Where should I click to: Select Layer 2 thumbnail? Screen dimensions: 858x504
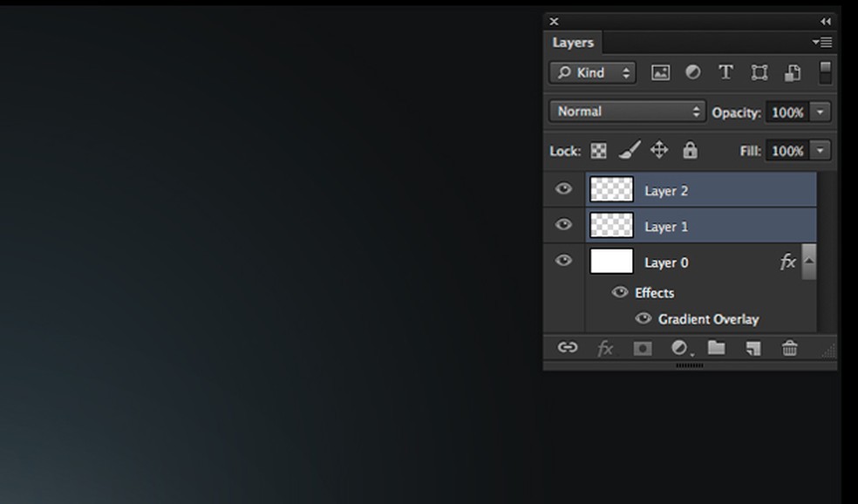coord(611,189)
